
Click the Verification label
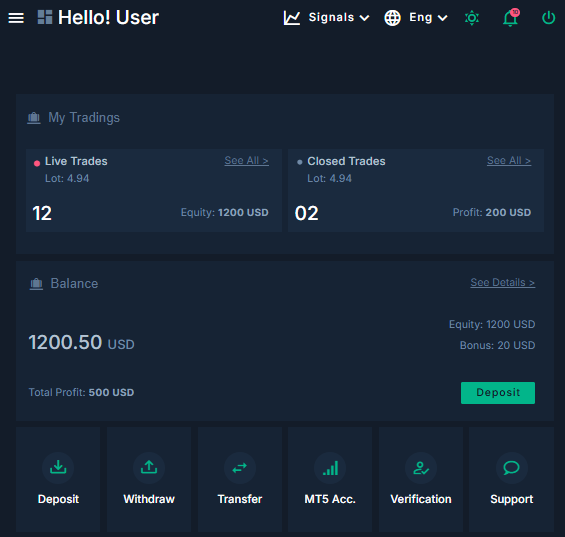[x=421, y=499]
